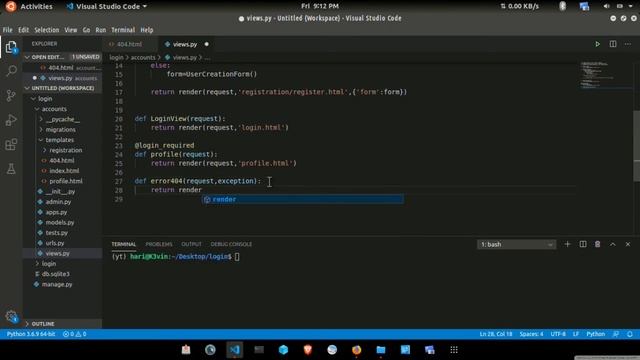Click errors and warnings count in status bar
Viewport: 640px width, 360px height.
click(x=75, y=334)
